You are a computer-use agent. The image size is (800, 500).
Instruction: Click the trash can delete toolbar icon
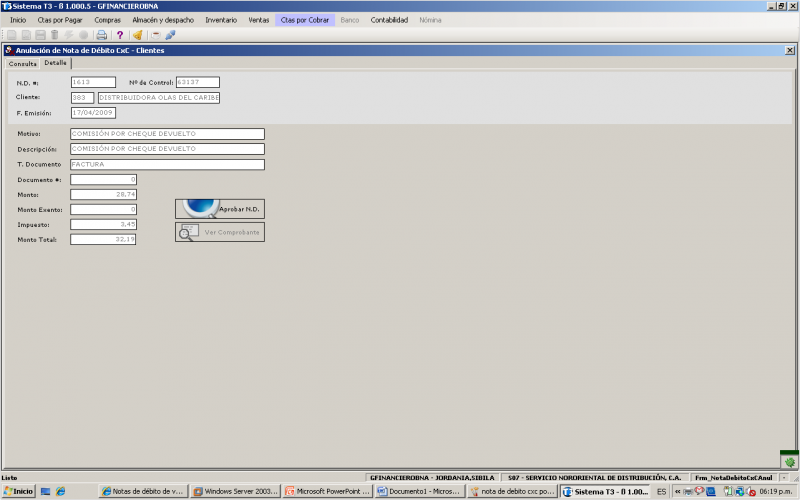55,35
